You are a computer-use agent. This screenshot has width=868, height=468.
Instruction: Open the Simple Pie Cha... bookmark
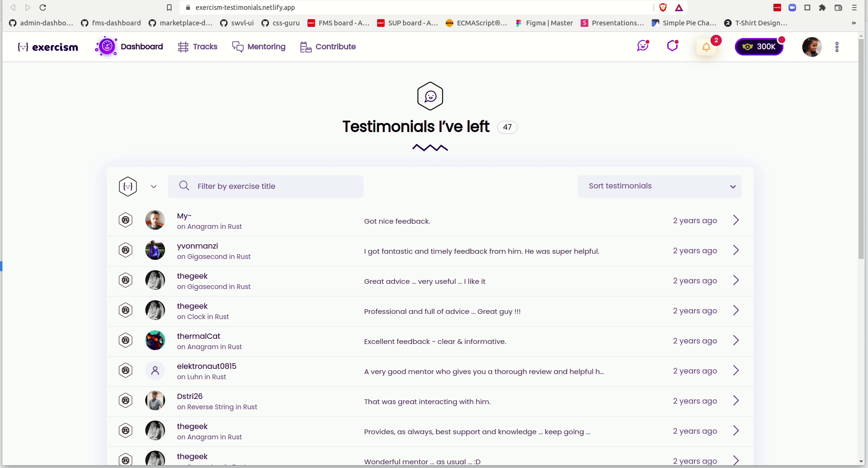[684, 23]
